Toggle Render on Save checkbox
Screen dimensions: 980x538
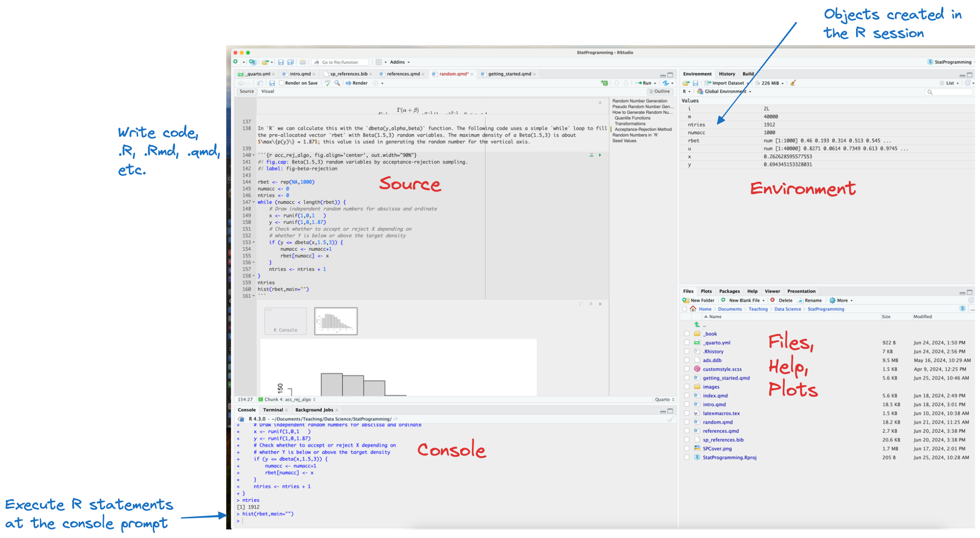[x=281, y=83]
